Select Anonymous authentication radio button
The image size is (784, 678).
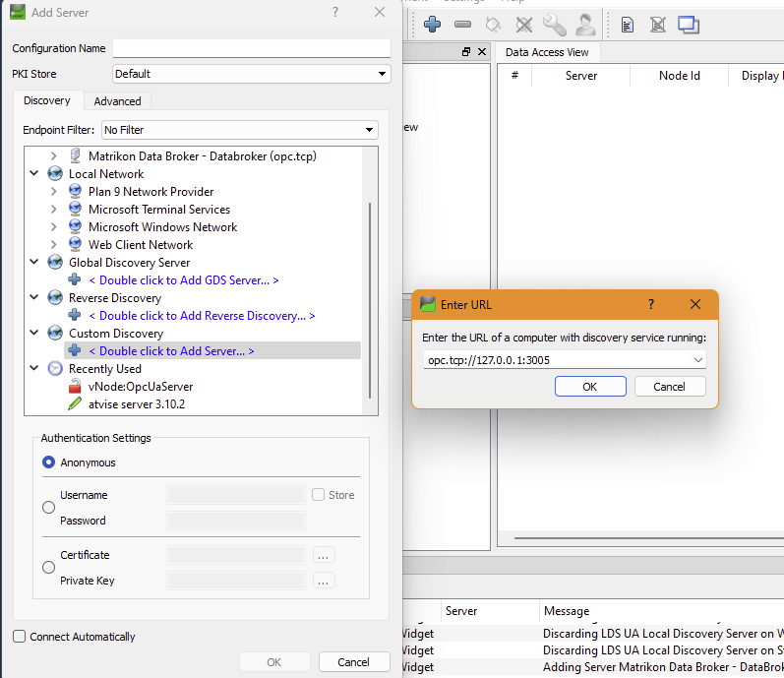tap(48, 462)
